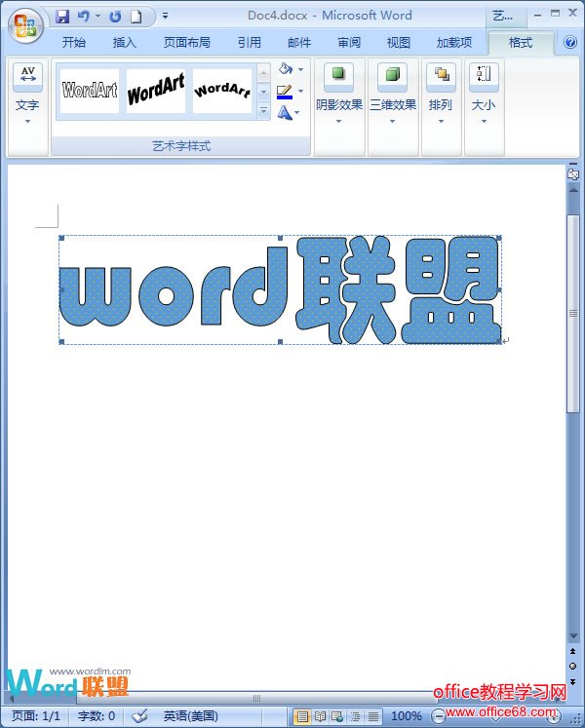Image resolution: width=585 pixels, height=728 pixels.
Task: Click the shape outline pencil icon
Action: tap(285, 91)
